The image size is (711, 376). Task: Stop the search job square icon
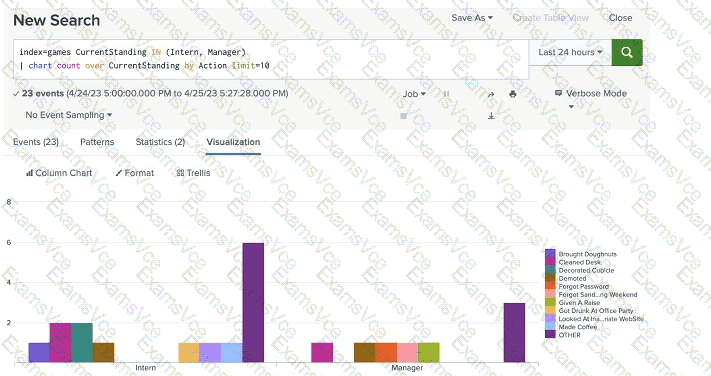tap(404, 116)
